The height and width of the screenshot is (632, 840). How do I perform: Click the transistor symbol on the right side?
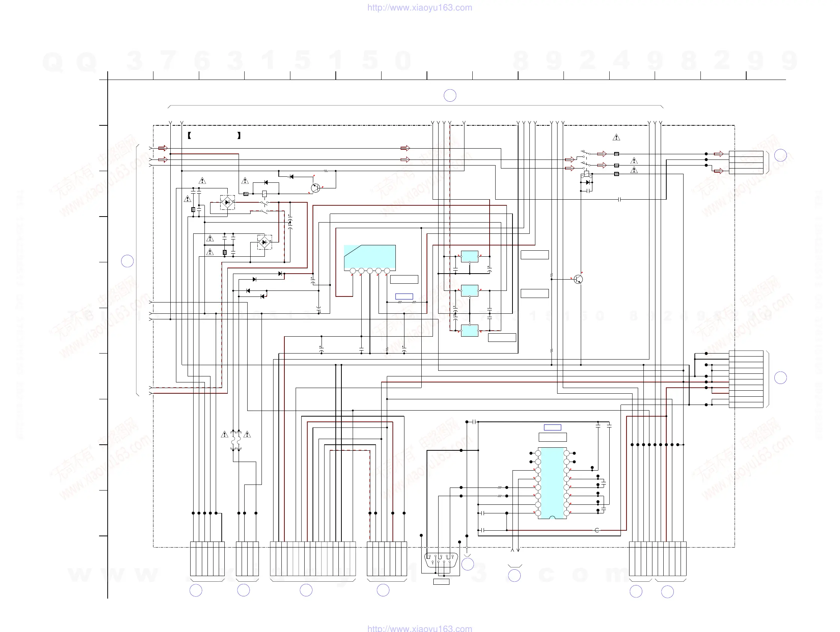pyautogui.click(x=578, y=280)
